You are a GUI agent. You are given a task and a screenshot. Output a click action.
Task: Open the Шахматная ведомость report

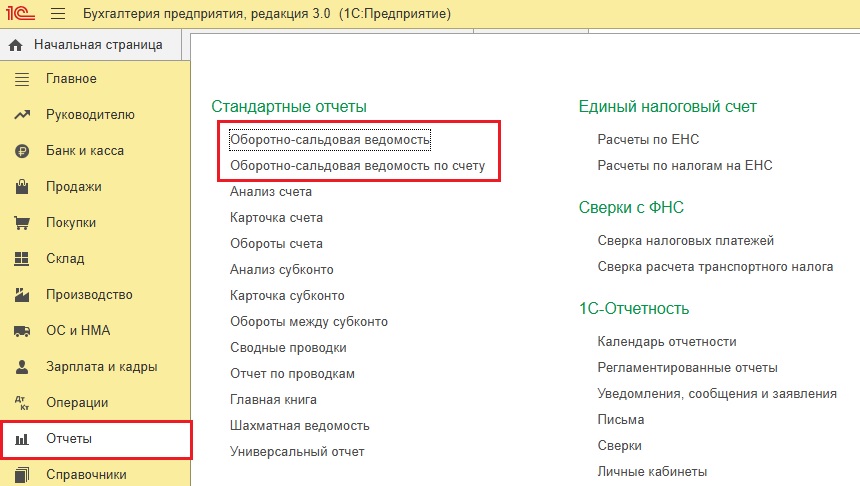pyautogui.click(x=299, y=426)
